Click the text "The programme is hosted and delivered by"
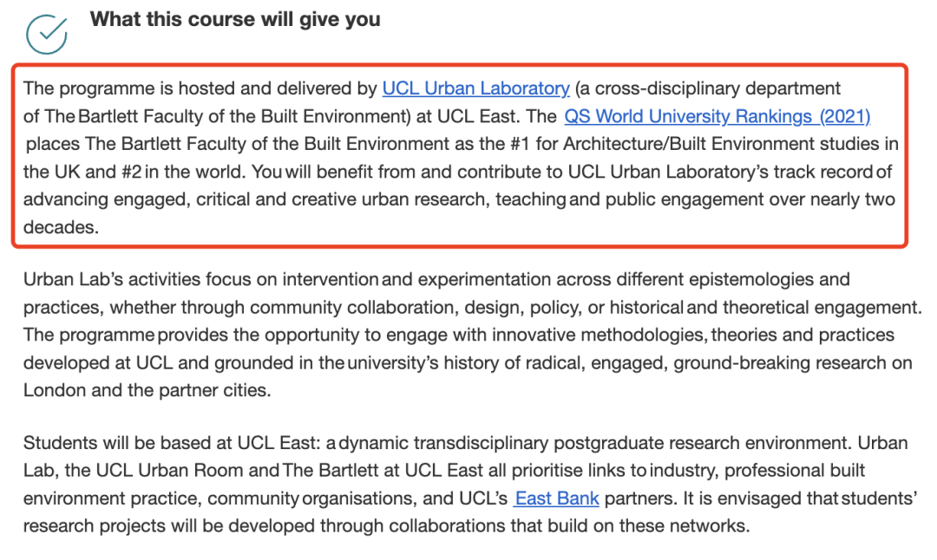Image resolution: width=937 pixels, height=560 pixels. 200,88
